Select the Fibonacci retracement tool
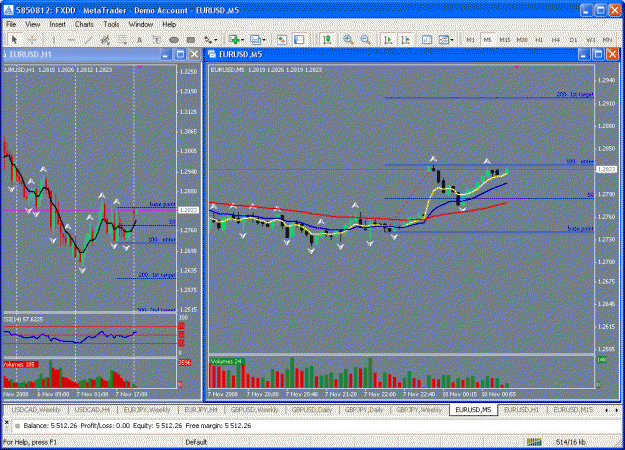The height and width of the screenshot is (450, 625). tap(122, 39)
